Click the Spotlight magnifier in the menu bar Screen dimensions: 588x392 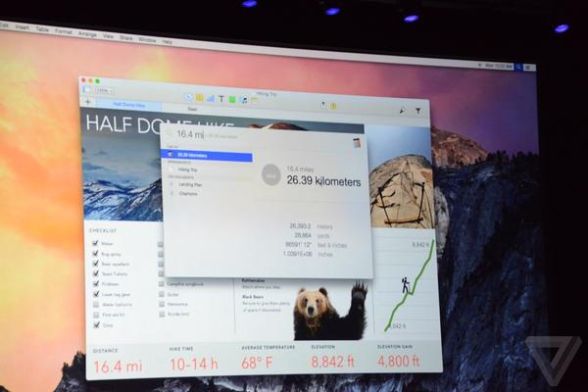[x=519, y=67]
